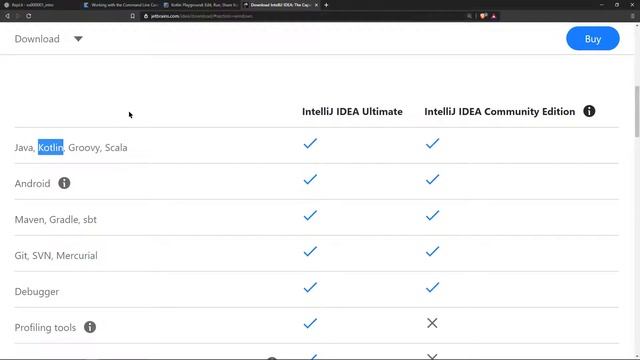Click the page vertical scrollbar thumb
Screen dimensions: 640x360
click(x=637, y=111)
